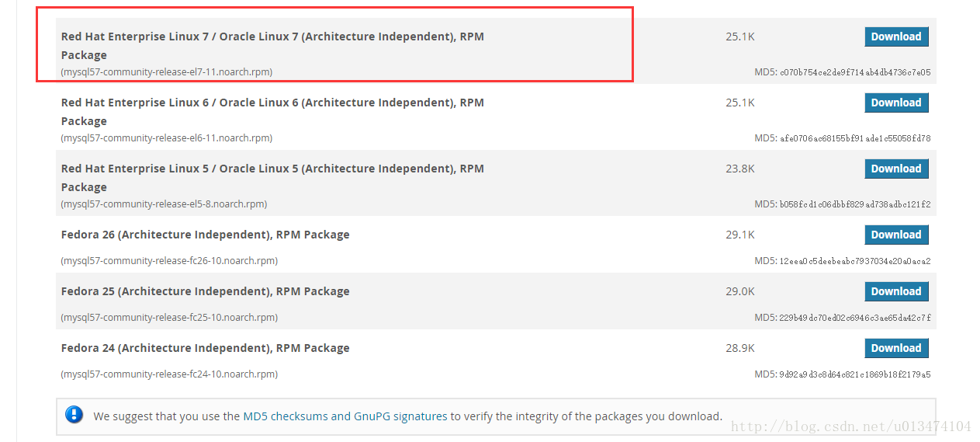Click the MD5 hash for the Fedora 24 package
This screenshot has width=980, height=442.
click(855, 374)
